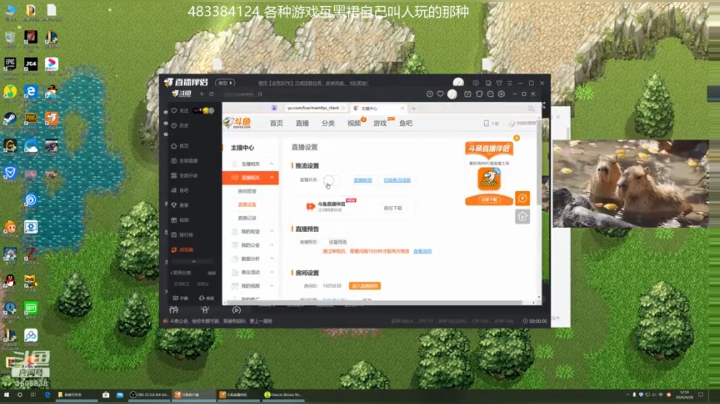
Task: Click the grey home floating button on page
Action: (x=523, y=216)
